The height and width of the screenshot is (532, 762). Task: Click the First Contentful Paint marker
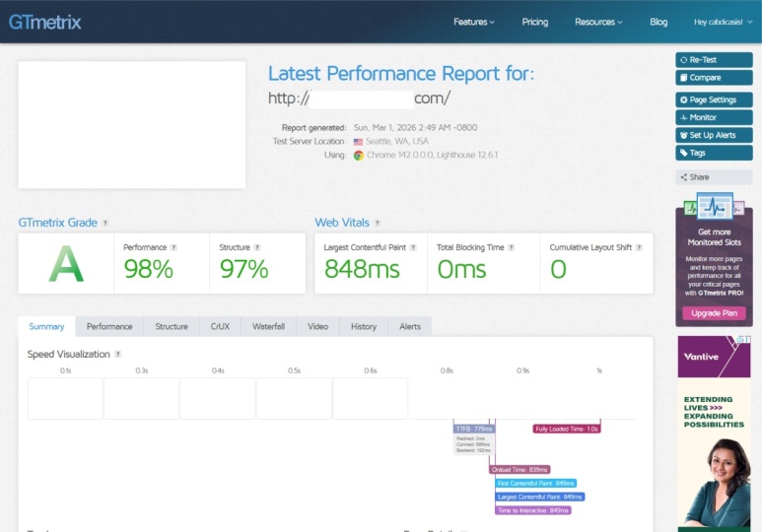pos(536,484)
